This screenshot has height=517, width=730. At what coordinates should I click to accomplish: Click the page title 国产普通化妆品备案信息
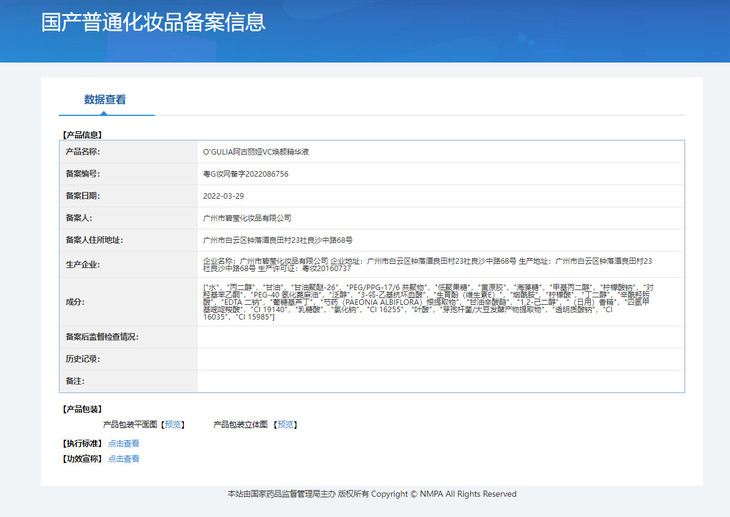coord(153,23)
